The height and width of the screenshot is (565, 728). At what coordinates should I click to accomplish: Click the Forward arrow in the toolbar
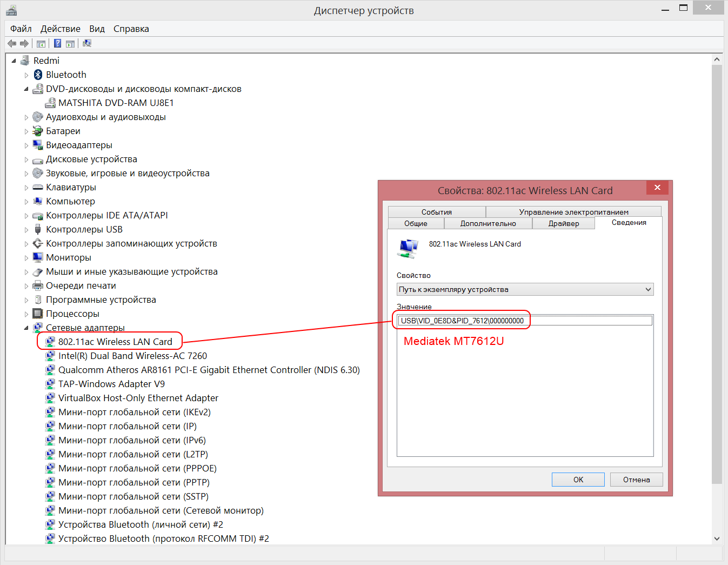(24, 44)
